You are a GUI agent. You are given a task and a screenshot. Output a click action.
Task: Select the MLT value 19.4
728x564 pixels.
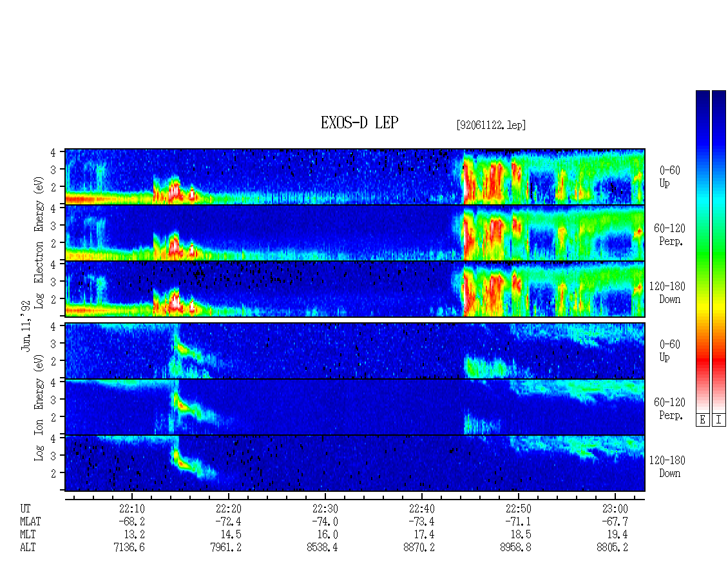617,534
